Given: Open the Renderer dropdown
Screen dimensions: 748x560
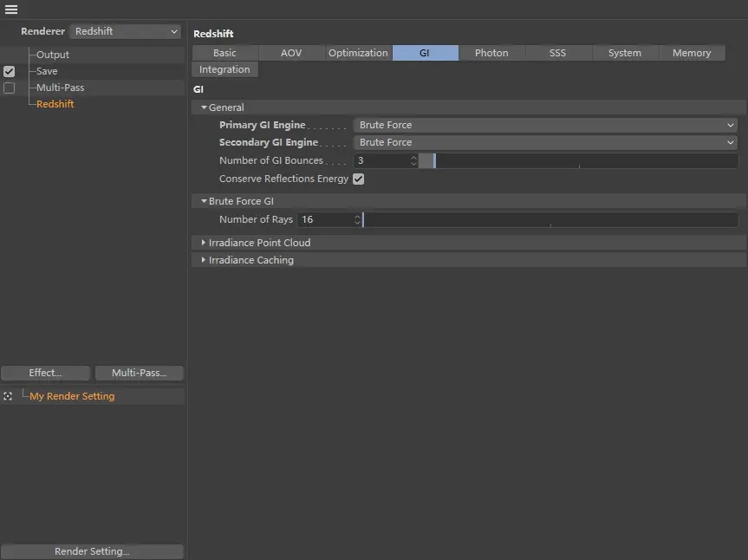Looking at the screenshot, I should pos(124,30).
